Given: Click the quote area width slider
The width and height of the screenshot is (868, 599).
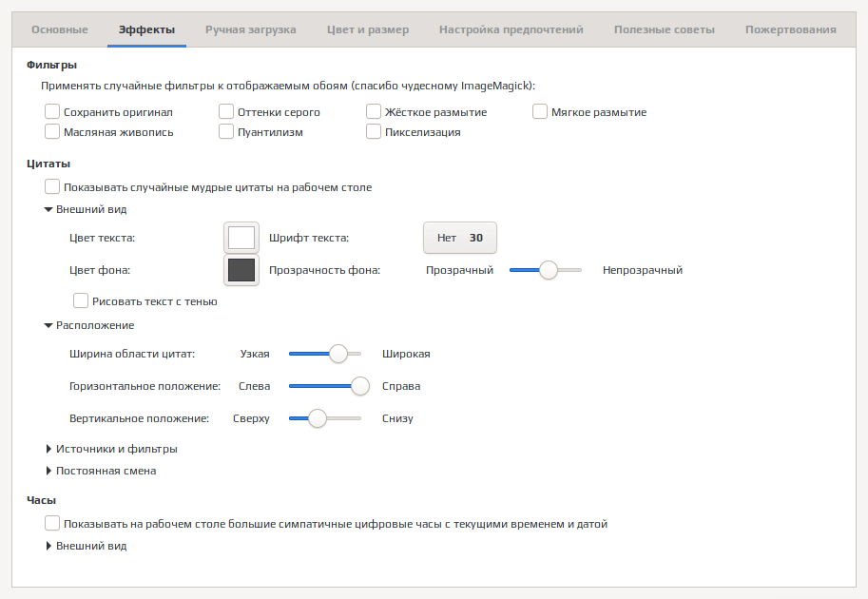Looking at the screenshot, I should (325, 354).
